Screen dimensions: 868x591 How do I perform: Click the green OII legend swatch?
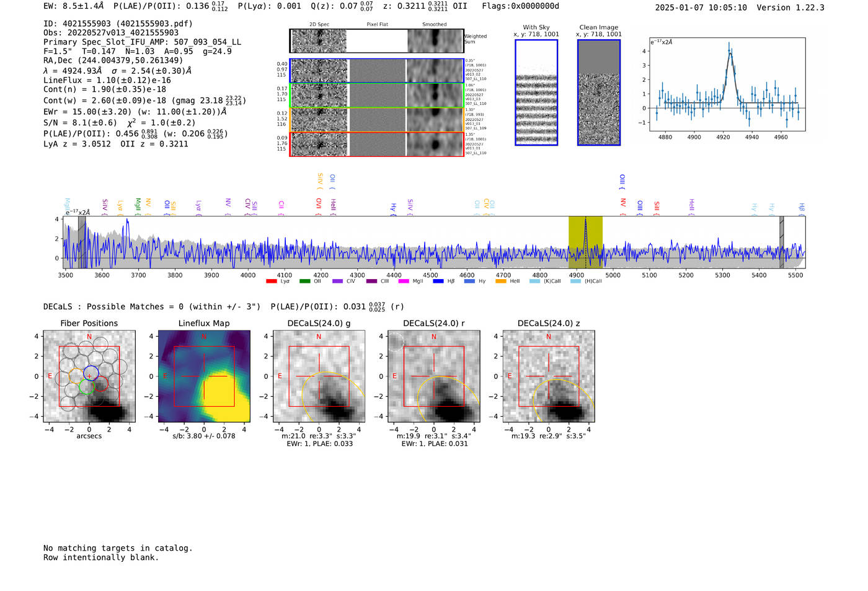coord(304,282)
